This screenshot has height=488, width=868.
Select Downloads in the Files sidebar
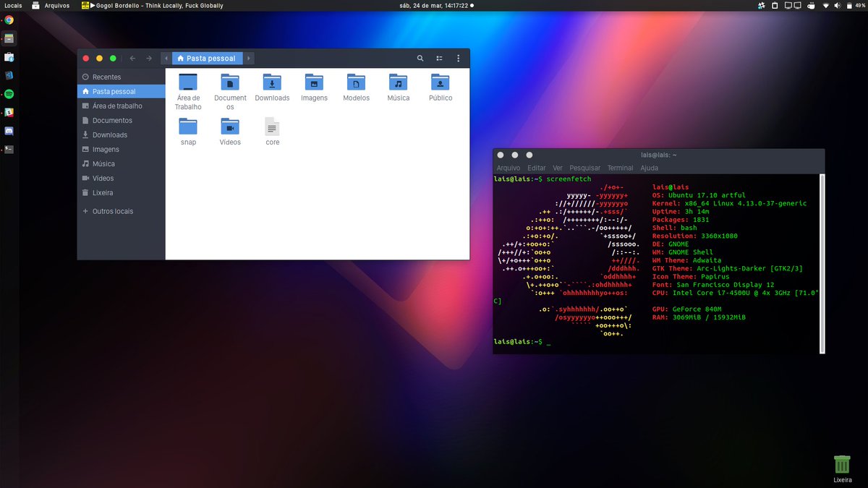coord(110,134)
